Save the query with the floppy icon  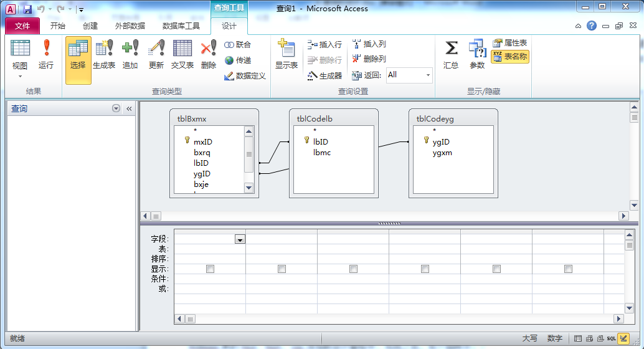click(27, 9)
